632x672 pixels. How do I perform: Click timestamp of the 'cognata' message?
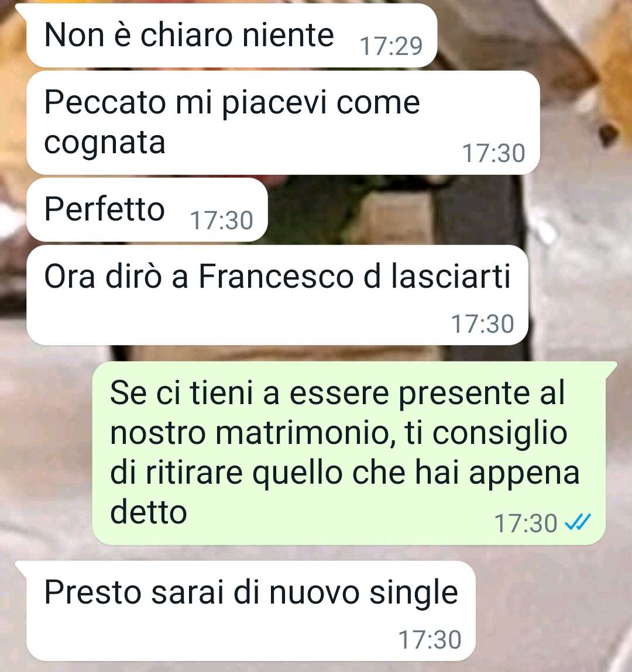(x=493, y=153)
